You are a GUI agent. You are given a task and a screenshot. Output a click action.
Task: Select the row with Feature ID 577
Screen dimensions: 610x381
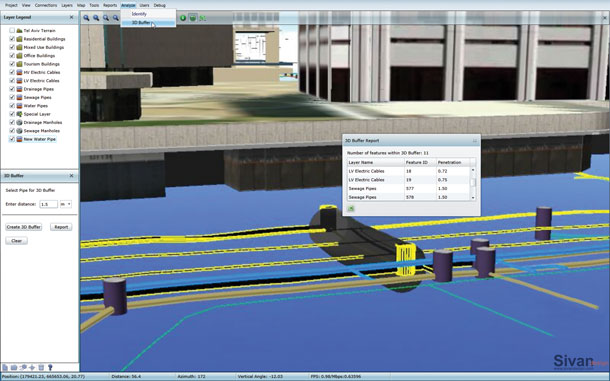point(408,189)
